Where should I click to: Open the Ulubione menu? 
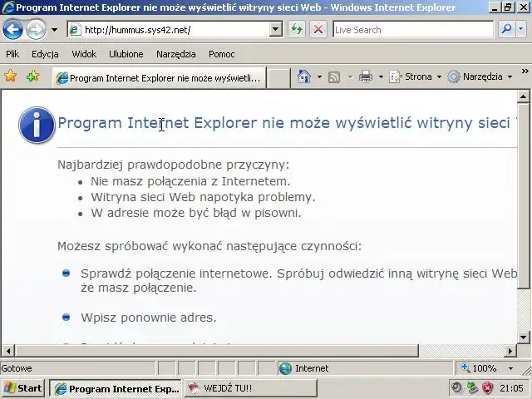coord(126,54)
